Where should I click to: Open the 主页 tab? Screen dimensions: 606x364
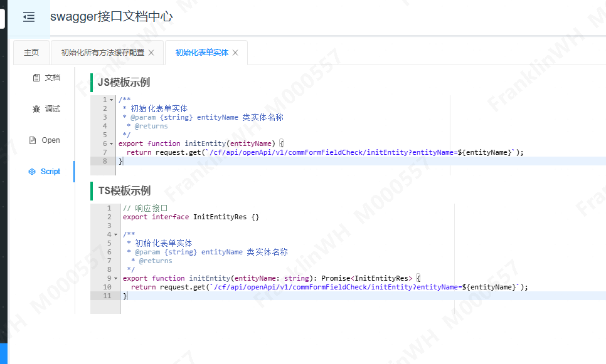(x=31, y=53)
